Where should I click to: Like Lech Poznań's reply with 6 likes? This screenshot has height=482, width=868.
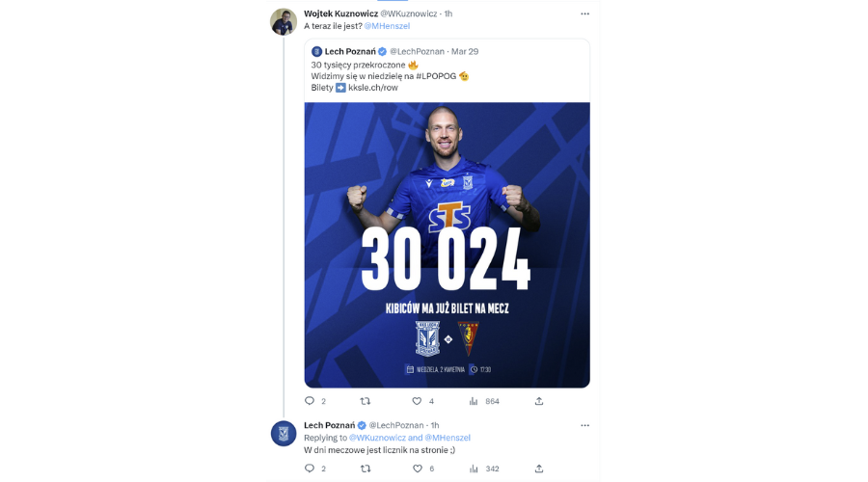pos(418,469)
